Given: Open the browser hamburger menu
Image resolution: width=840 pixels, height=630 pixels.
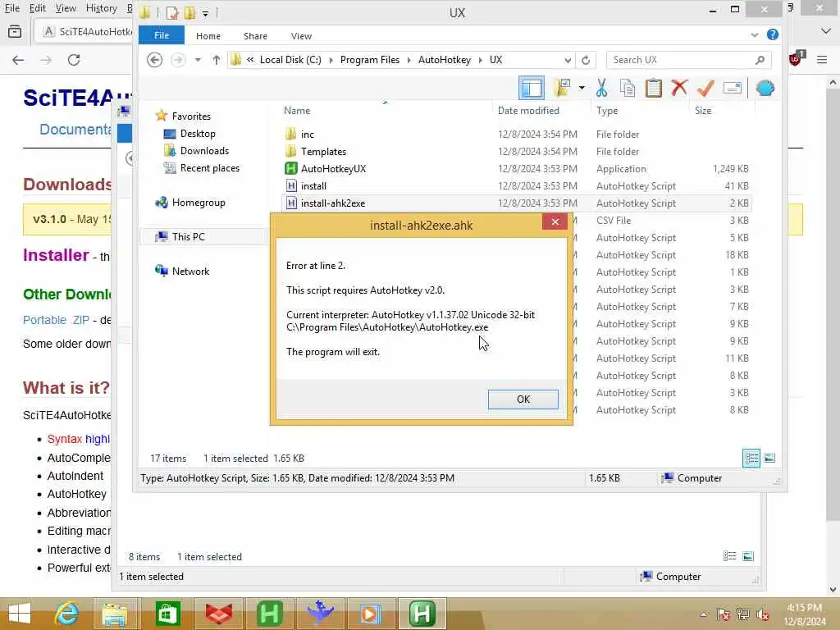Looking at the screenshot, I should [x=822, y=60].
